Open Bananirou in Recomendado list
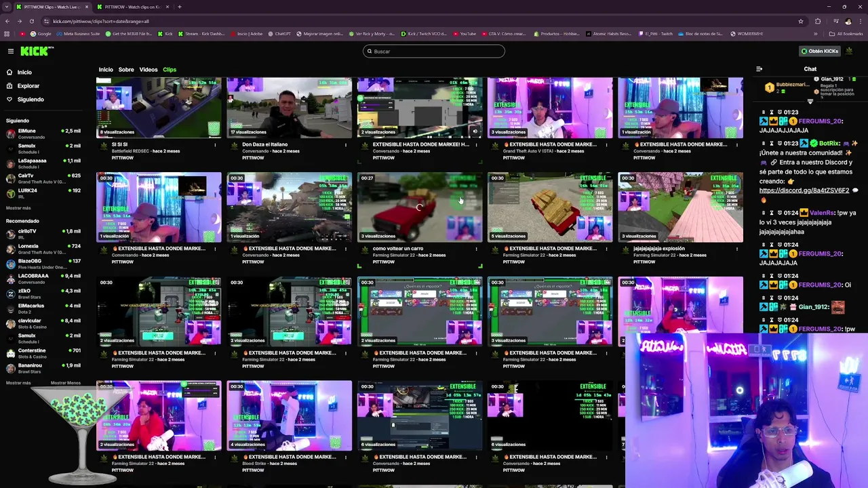 (x=43, y=368)
